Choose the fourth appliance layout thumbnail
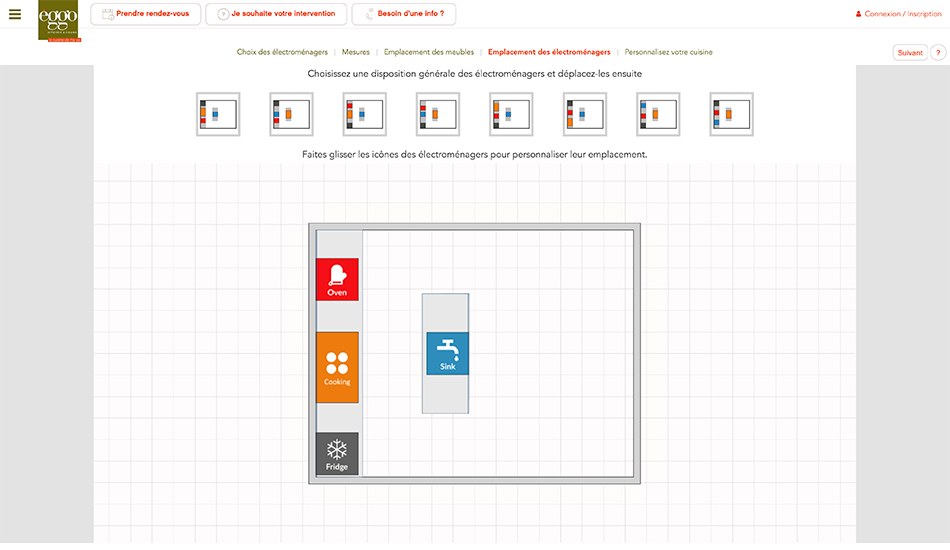Viewport: 950px width, 550px height. click(438, 114)
